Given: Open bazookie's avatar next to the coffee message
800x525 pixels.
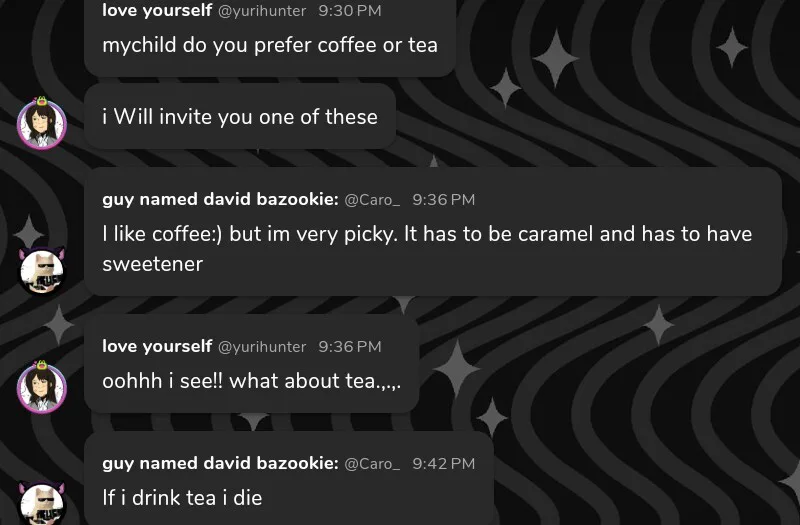Looking at the screenshot, I should (x=42, y=270).
